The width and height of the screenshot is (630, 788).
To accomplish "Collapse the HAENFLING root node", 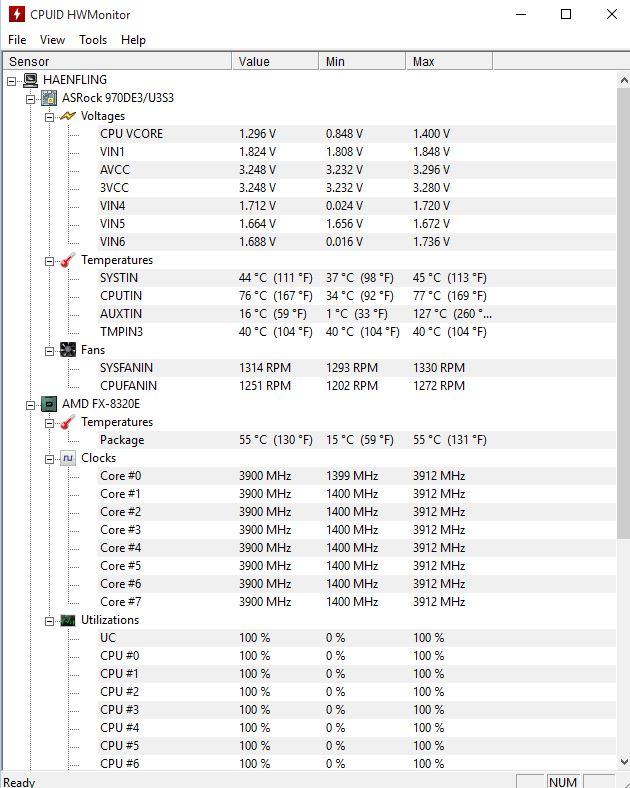I will click(12, 80).
